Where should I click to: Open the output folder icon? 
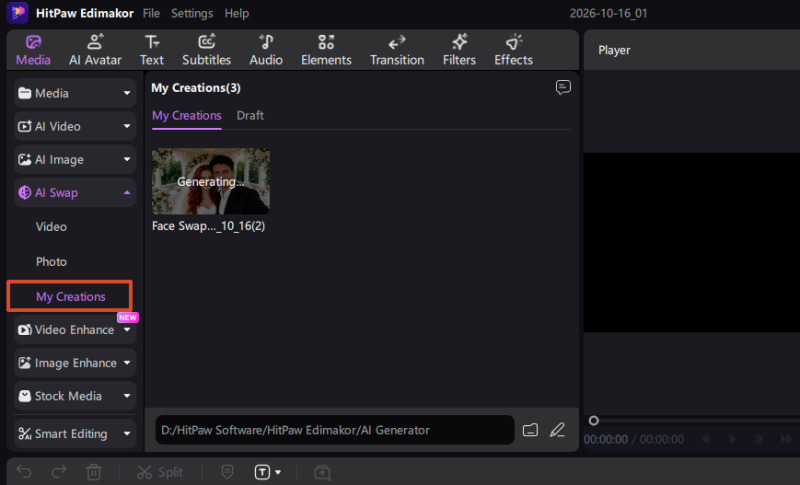530,430
